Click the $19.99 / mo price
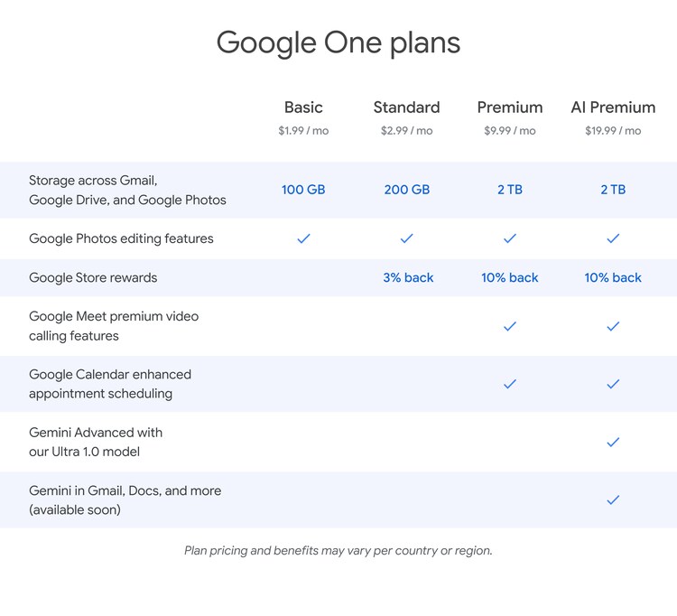 click(x=613, y=131)
